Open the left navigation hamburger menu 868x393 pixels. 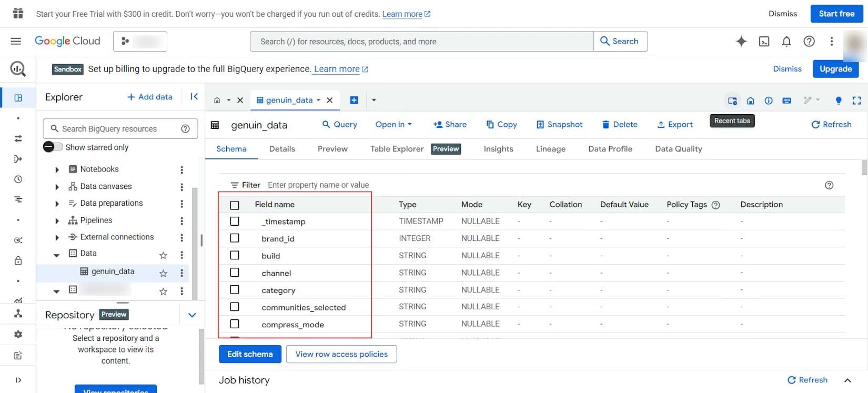pyautogui.click(x=16, y=41)
